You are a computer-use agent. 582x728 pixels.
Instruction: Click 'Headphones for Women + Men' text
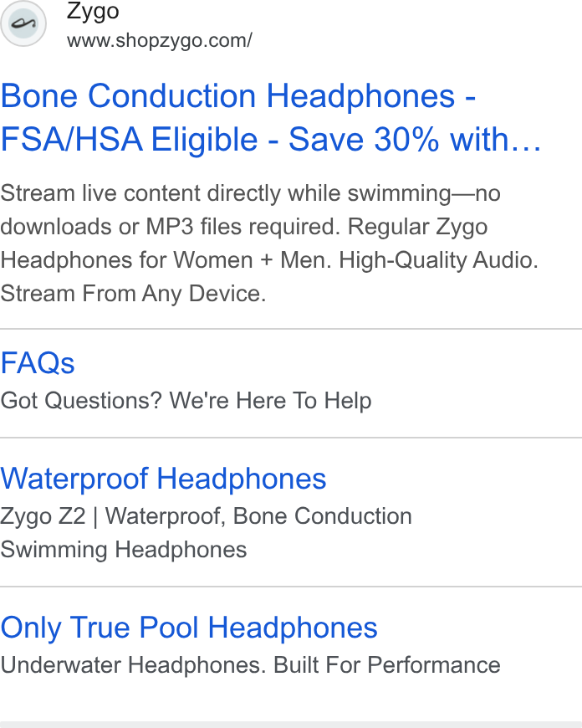point(166,260)
